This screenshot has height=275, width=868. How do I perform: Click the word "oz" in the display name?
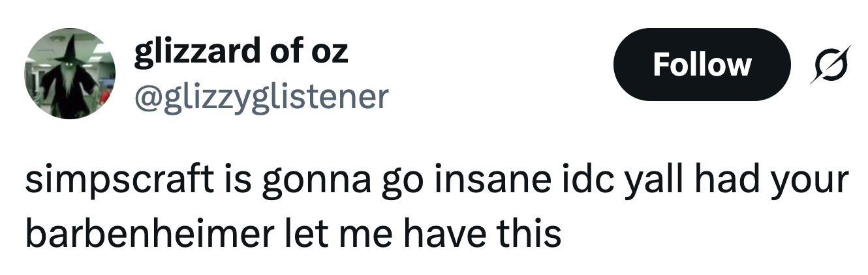pyautogui.click(x=331, y=52)
